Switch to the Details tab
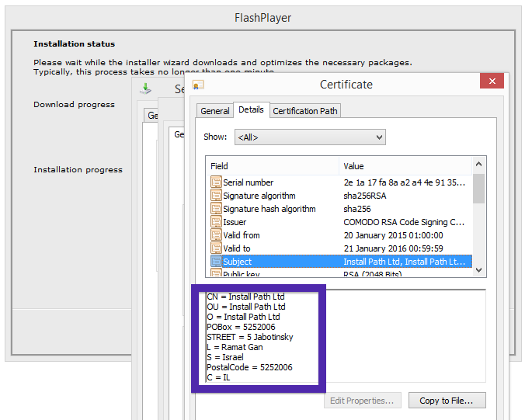The width and height of the screenshot is (532, 420). 251,109
